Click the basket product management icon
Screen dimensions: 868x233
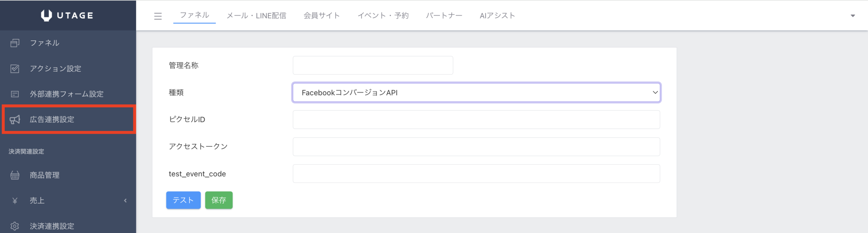[x=15, y=175]
